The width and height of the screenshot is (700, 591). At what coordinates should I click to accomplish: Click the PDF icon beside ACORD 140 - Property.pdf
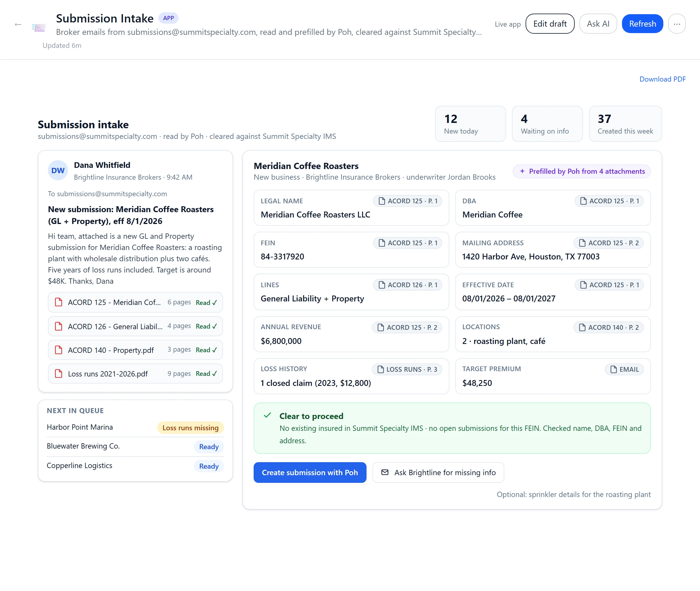click(59, 350)
